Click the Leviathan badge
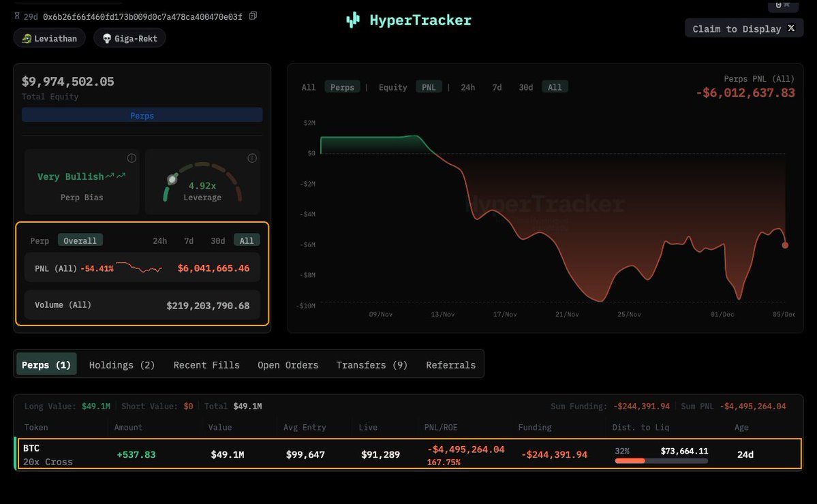 point(50,38)
